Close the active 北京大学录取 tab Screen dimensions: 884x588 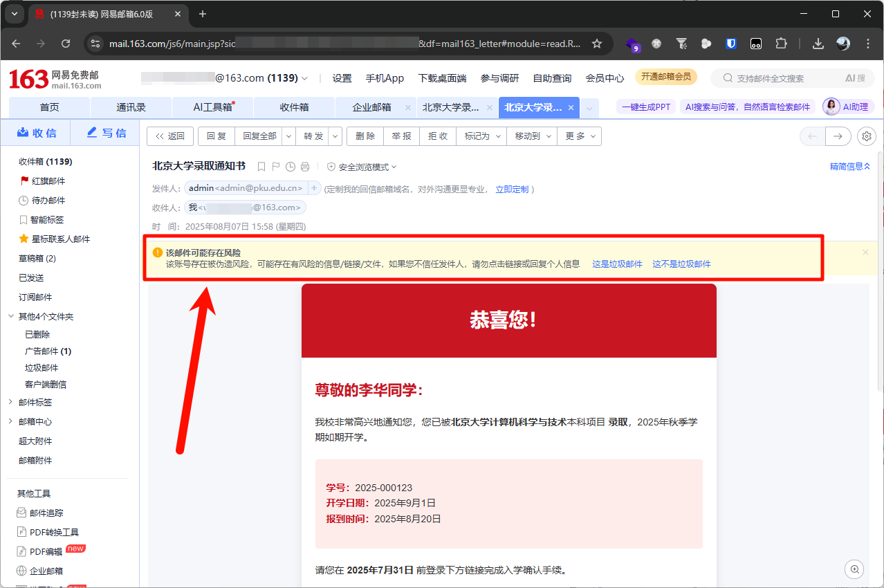pos(571,108)
